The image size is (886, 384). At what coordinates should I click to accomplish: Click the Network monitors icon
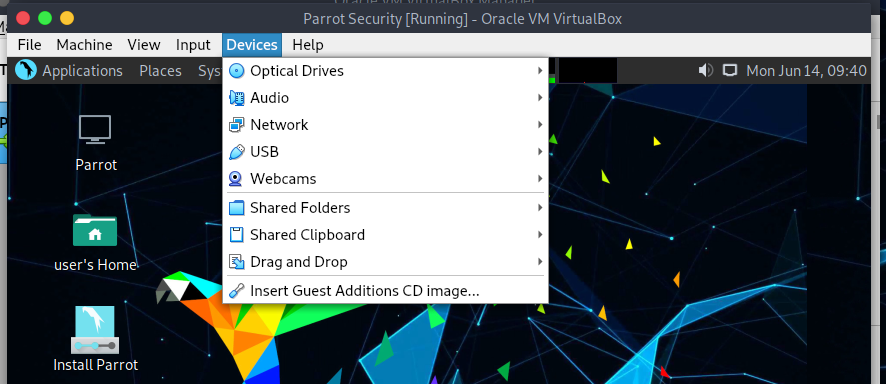click(x=236, y=125)
